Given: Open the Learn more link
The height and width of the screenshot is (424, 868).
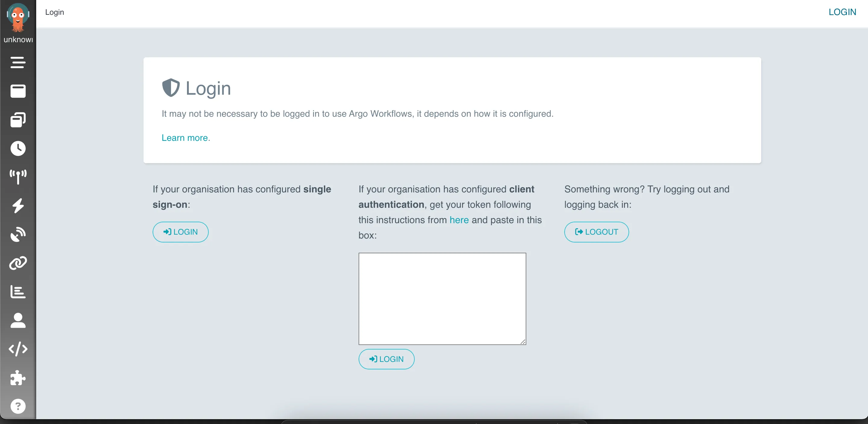Looking at the screenshot, I should 185,138.
